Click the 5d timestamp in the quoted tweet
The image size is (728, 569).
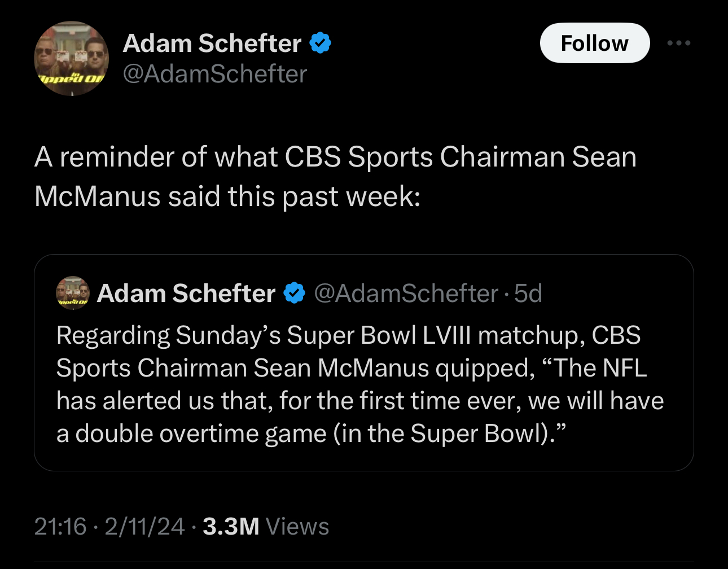(x=528, y=294)
